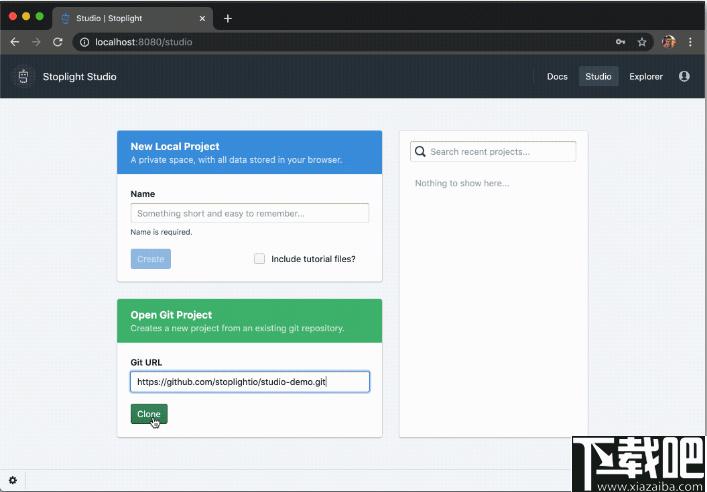
Task: Focus the project Name input field
Action: click(x=249, y=213)
